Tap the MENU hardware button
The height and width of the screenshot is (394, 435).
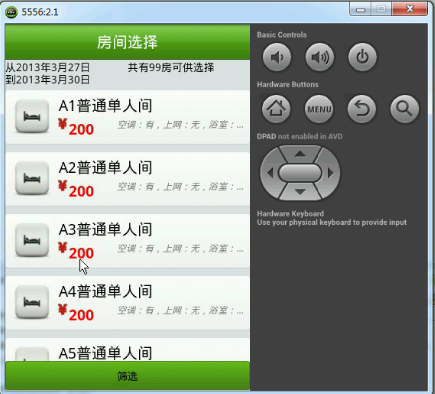tap(319, 109)
